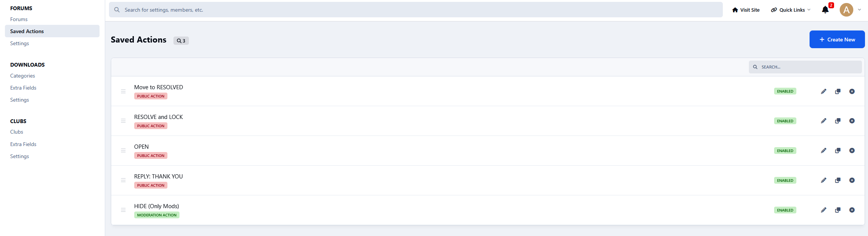Open the notifications bell
Image resolution: width=868 pixels, height=236 pixels.
click(825, 10)
